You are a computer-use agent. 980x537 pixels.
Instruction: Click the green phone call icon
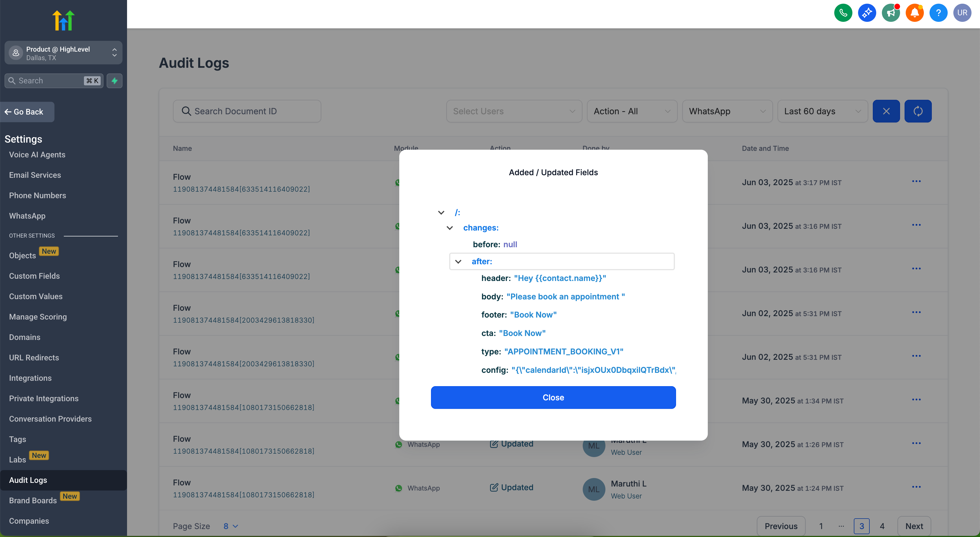tap(843, 13)
